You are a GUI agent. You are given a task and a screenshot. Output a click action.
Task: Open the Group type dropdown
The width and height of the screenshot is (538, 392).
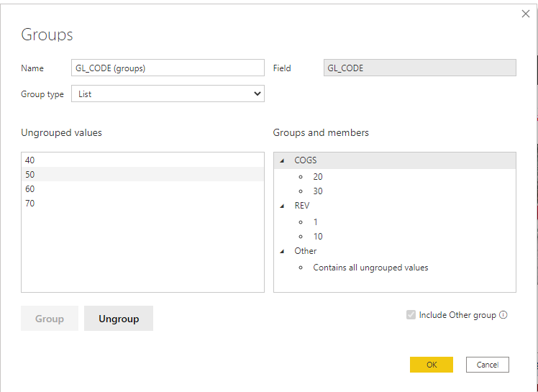(168, 94)
